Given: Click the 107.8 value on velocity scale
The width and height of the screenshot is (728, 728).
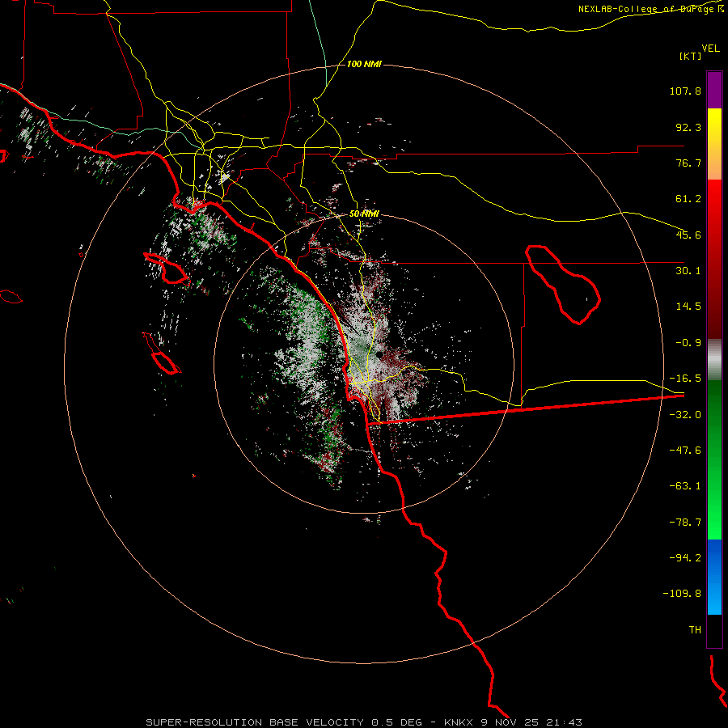Looking at the screenshot, I should [685, 91].
